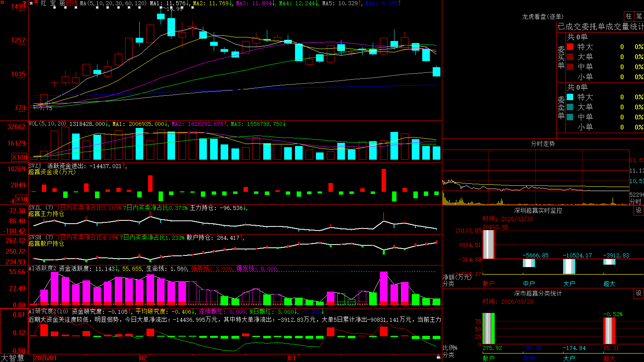Click the lock icon on the date axis
The height and width of the screenshot is (362, 644).
click(x=438, y=357)
